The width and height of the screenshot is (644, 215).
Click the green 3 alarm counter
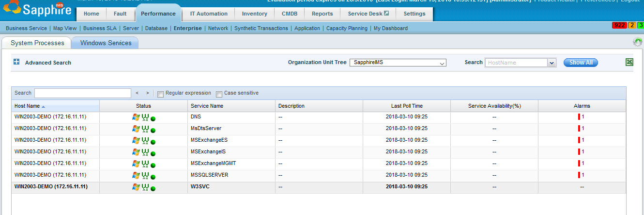[641, 25]
